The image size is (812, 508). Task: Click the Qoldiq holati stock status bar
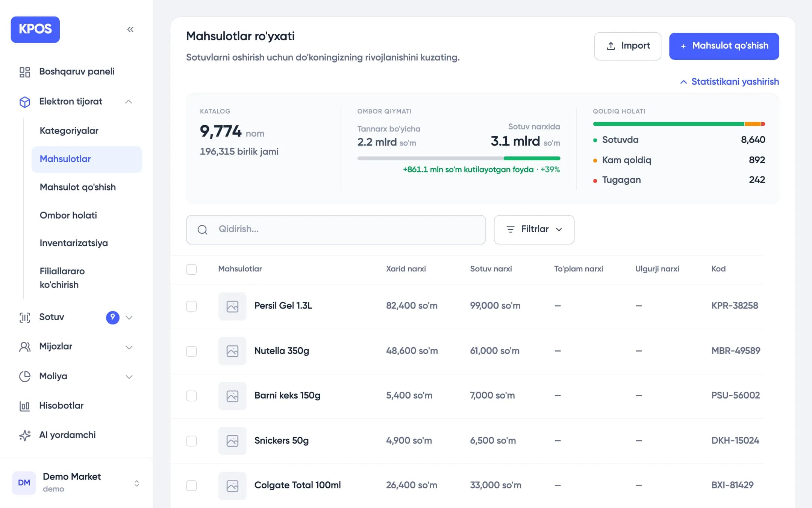pyautogui.click(x=679, y=124)
